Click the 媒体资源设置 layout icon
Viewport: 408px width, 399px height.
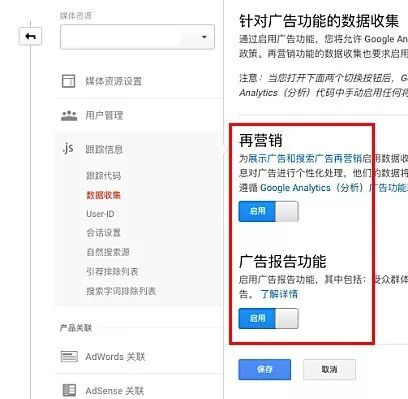pyautogui.click(x=68, y=81)
